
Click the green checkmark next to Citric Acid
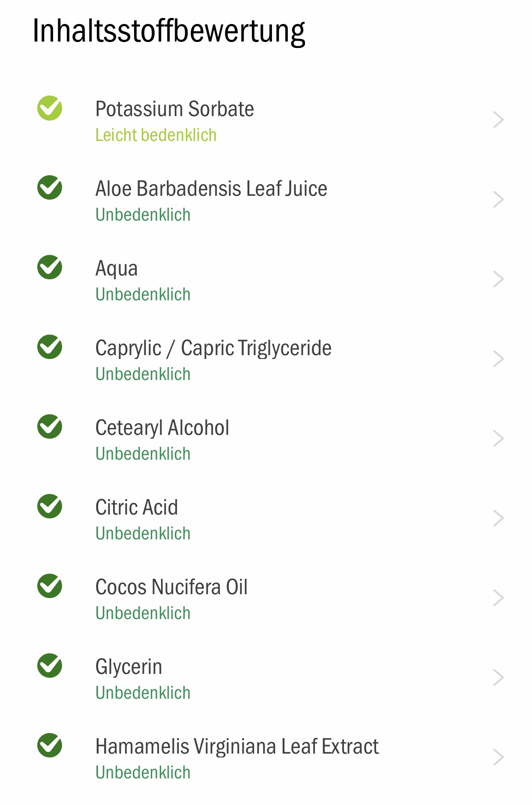[x=50, y=506]
